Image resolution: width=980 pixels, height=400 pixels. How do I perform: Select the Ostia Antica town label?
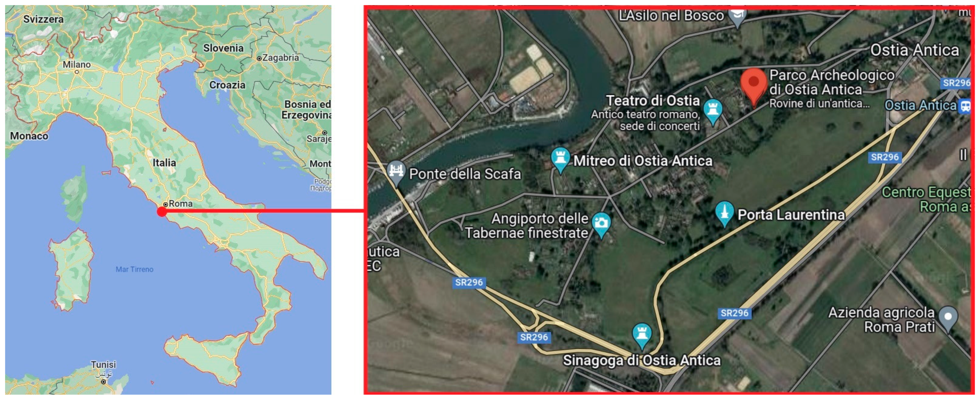point(915,50)
